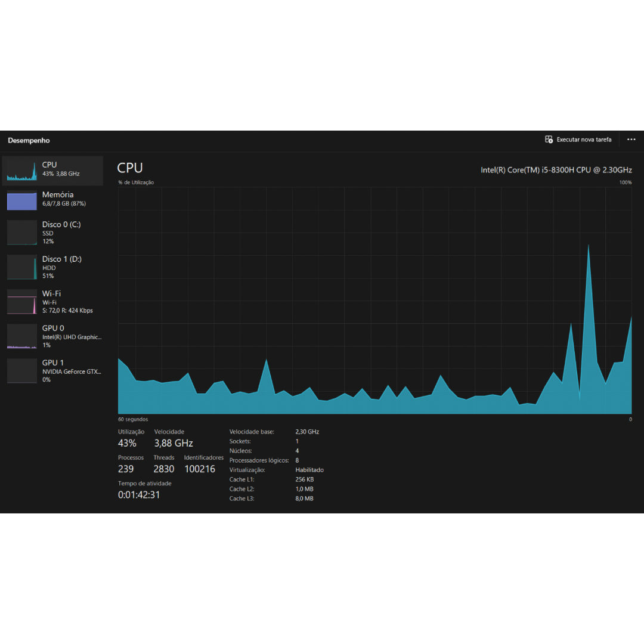This screenshot has width=644, height=644.
Task: Select the GPU 1 empty graph thumbnail
Action: 22,371
